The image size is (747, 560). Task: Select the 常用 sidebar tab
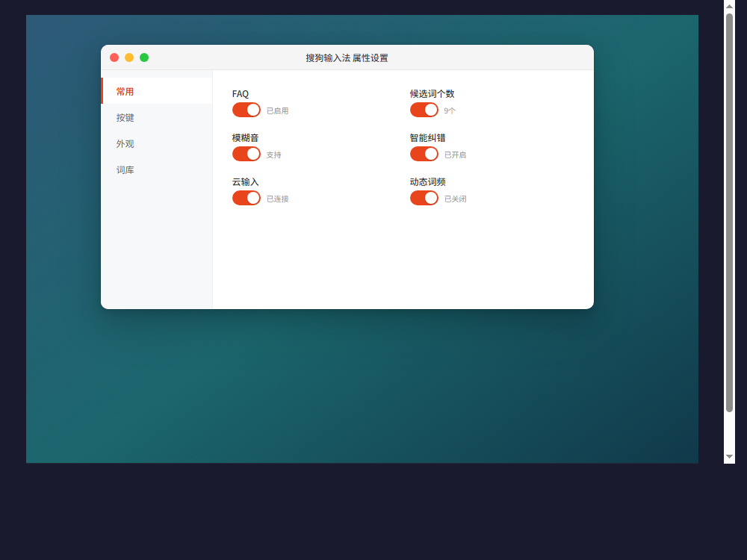pos(157,91)
